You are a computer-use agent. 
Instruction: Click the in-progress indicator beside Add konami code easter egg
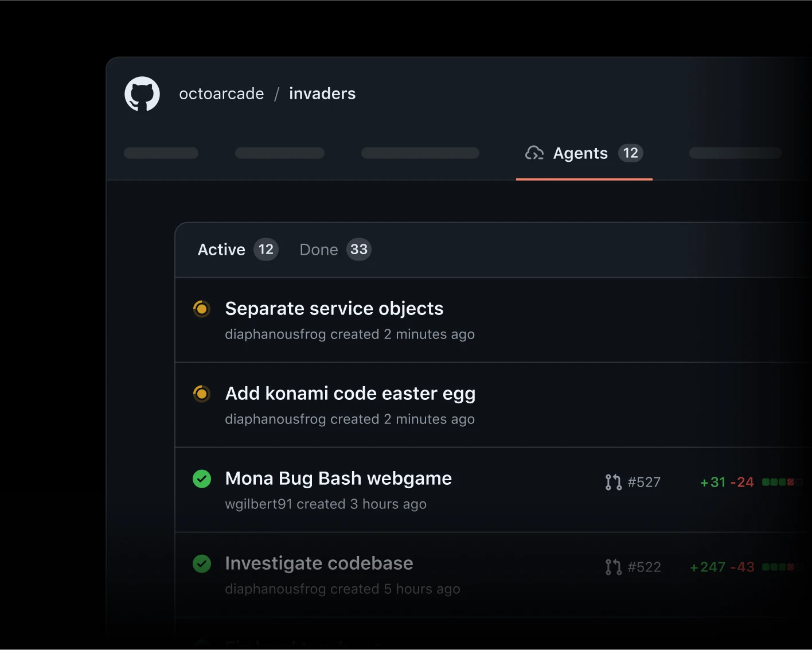201,394
